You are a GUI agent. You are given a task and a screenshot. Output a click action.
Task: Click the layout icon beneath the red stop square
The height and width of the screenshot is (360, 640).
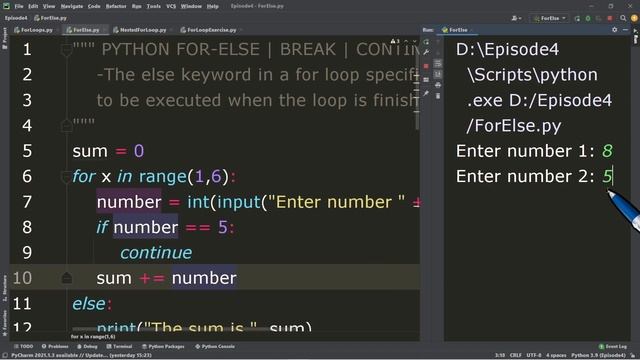click(426, 80)
